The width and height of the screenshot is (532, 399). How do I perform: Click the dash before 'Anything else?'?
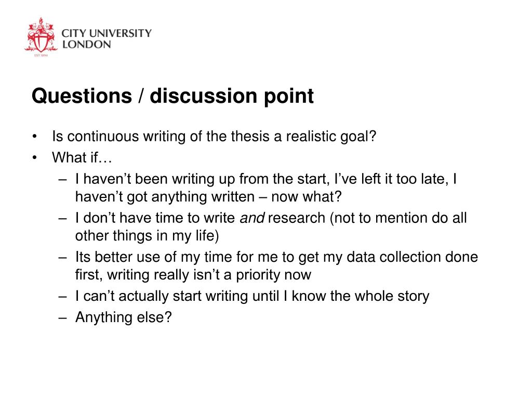(x=62, y=318)
